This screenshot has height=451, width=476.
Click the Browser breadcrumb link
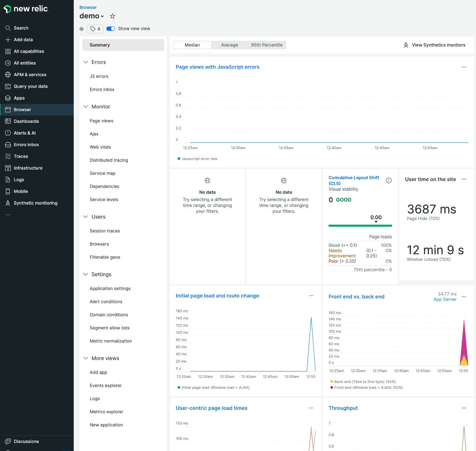[x=88, y=7]
